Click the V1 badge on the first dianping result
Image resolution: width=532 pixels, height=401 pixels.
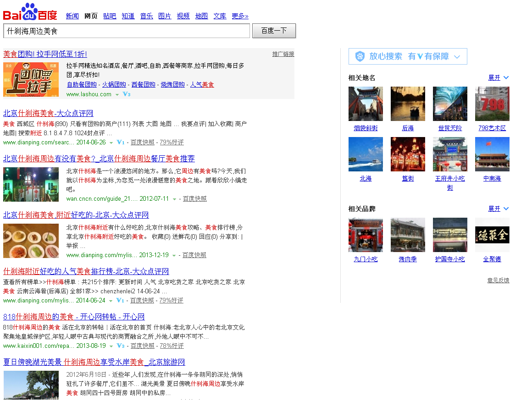(x=121, y=143)
